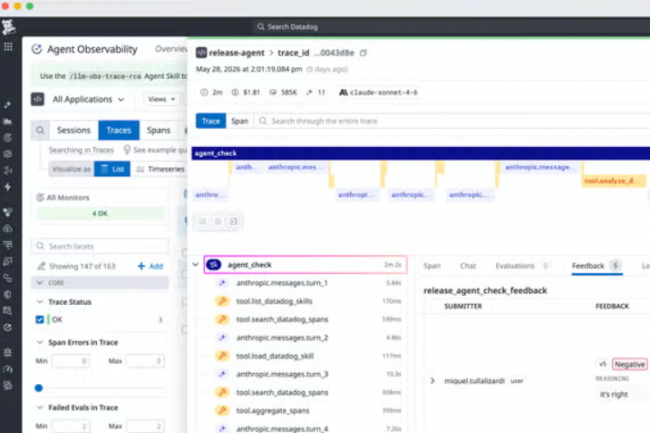Uncheck the OK trace status checkbox
This screenshot has width=650, height=433.
[x=40, y=319]
